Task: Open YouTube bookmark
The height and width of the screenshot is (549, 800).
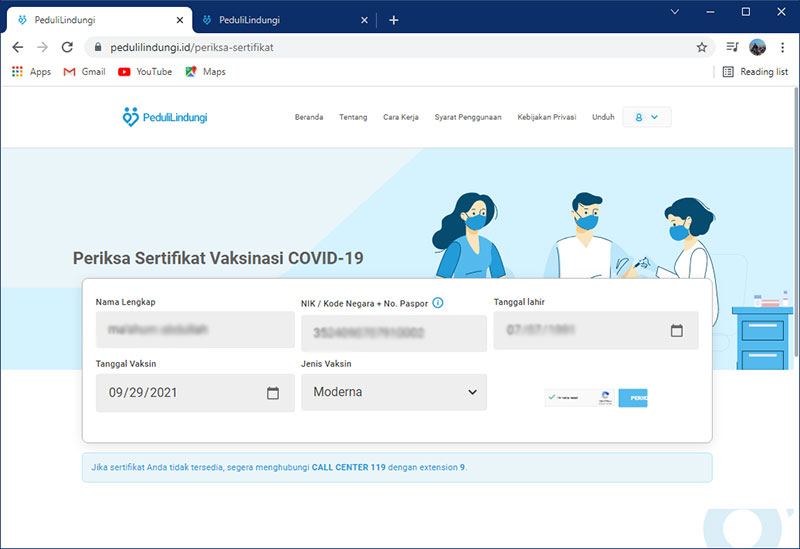Action: [145, 71]
